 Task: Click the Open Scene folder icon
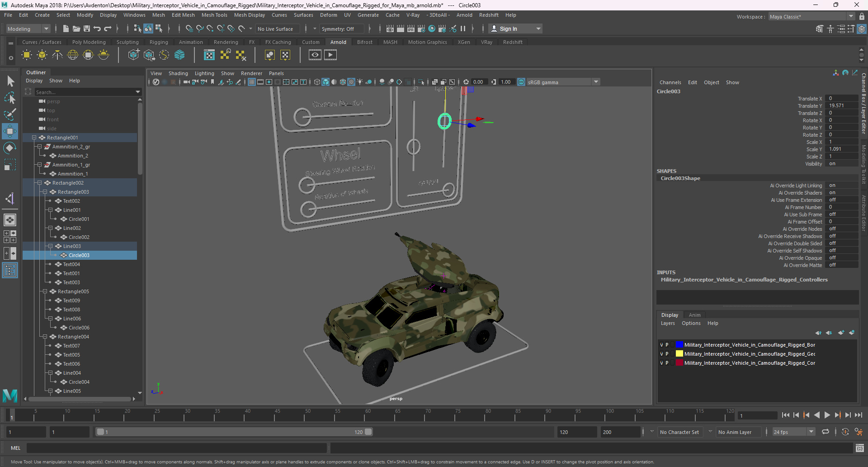[76, 29]
